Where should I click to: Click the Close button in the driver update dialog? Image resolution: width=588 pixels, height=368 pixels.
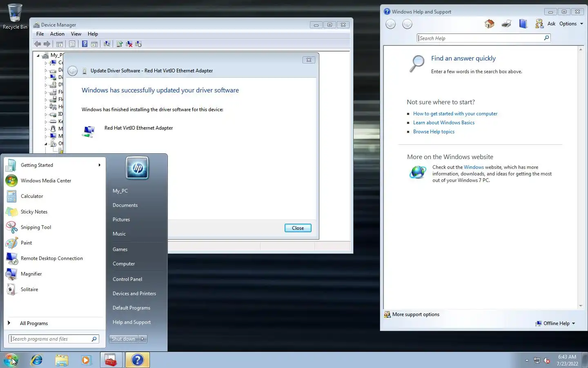click(x=298, y=228)
